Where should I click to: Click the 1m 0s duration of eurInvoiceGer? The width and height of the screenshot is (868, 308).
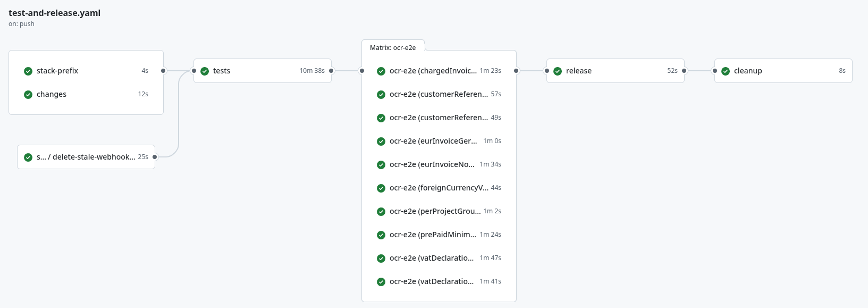click(x=492, y=141)
